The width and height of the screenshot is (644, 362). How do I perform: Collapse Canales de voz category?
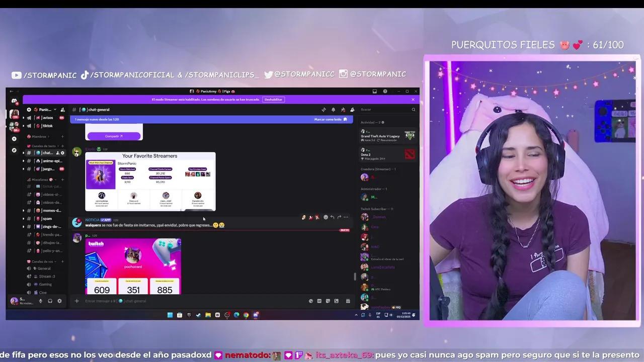[x=40, y=261]
